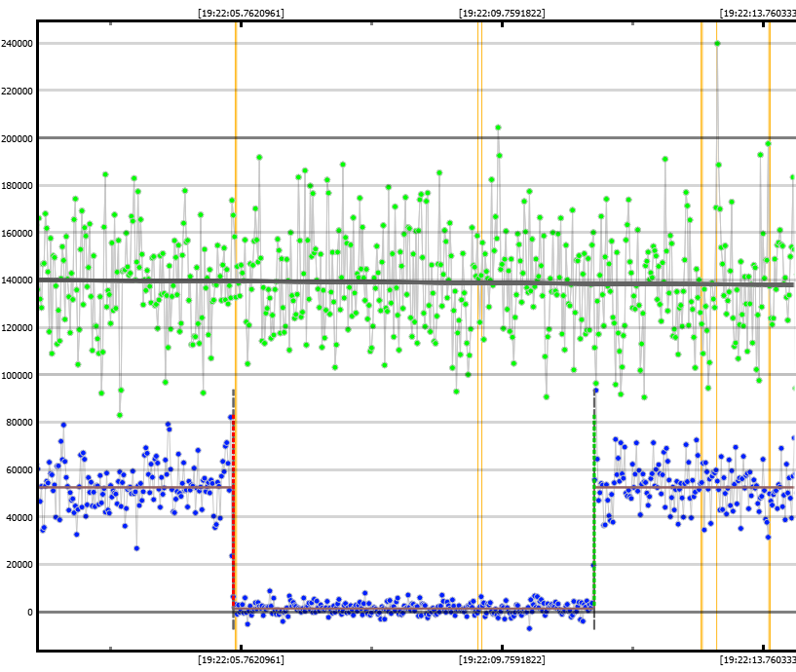
Task: Click the horizontal threshold line at 200000
Action: (x=390, y=137)
